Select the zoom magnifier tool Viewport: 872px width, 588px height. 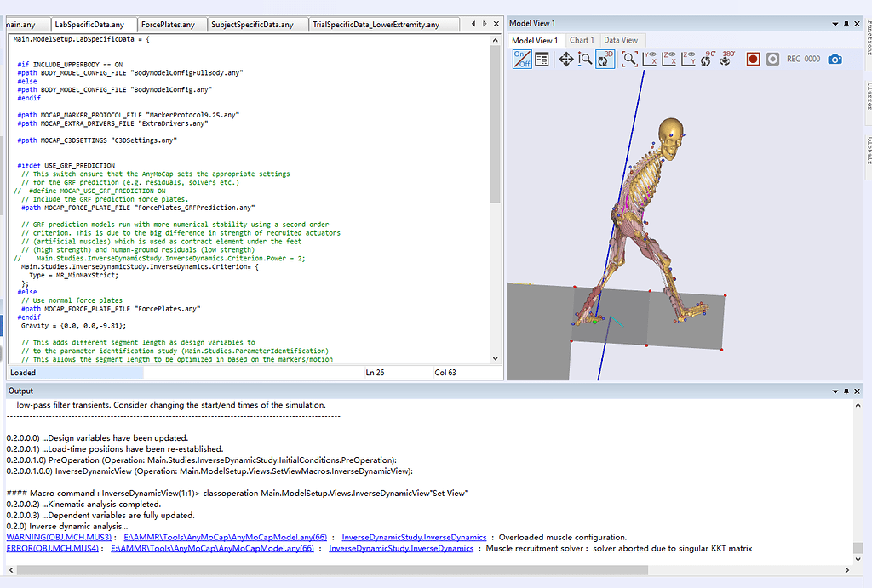(x=585, y=59)
